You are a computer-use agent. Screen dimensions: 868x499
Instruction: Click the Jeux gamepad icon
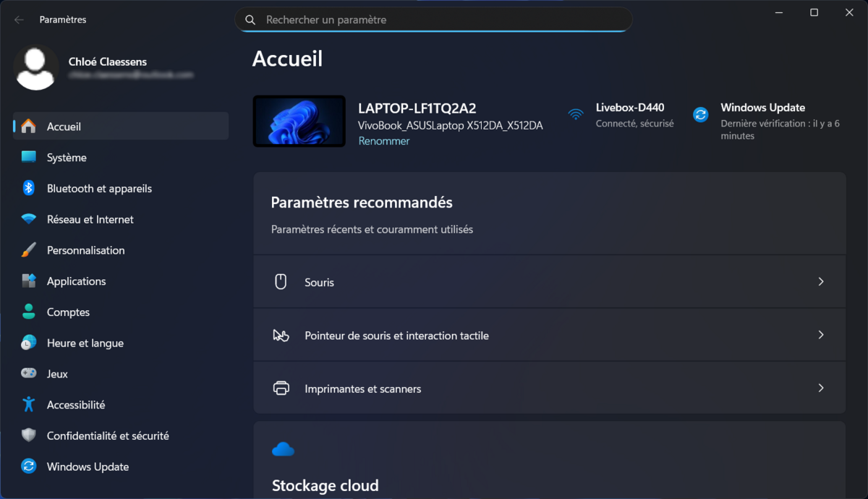(x=28, y=374)
